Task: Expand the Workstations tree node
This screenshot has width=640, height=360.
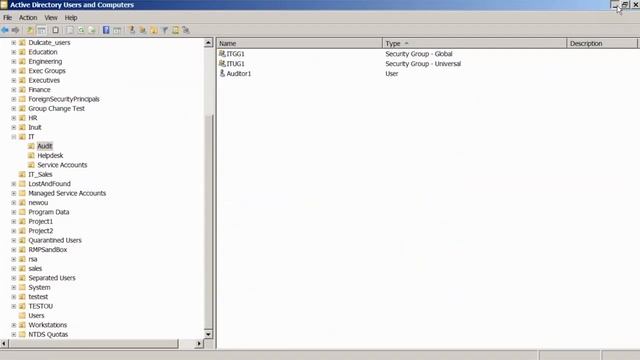Action: (x=14, y=325)
